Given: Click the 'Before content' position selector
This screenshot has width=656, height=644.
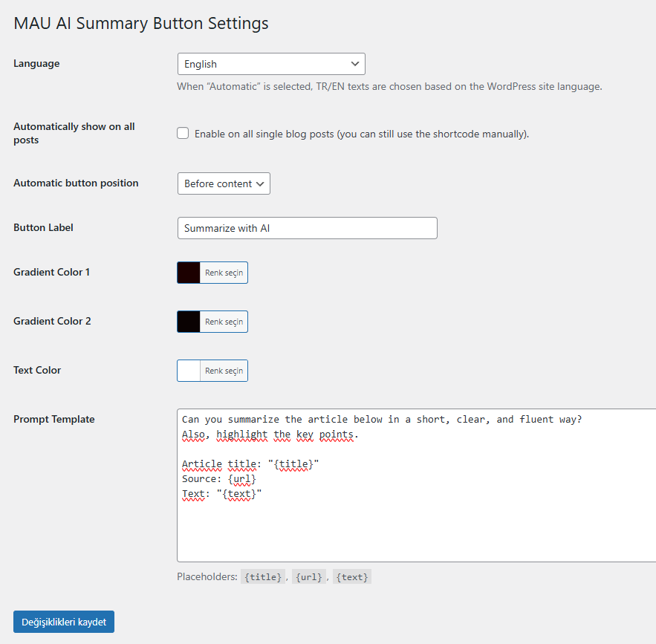Looking at the screenshot, I should tap(224, 183).
